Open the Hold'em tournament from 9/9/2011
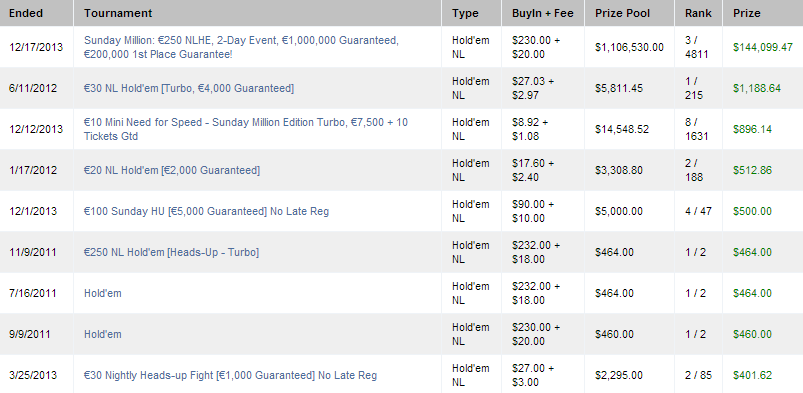 (x=103, y=334)
